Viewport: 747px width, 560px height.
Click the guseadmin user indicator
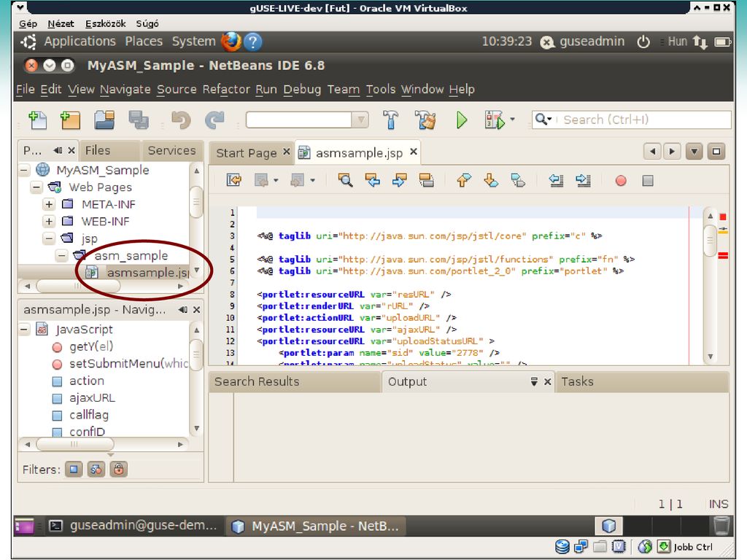pyautogui.click(x=583, y=42)
